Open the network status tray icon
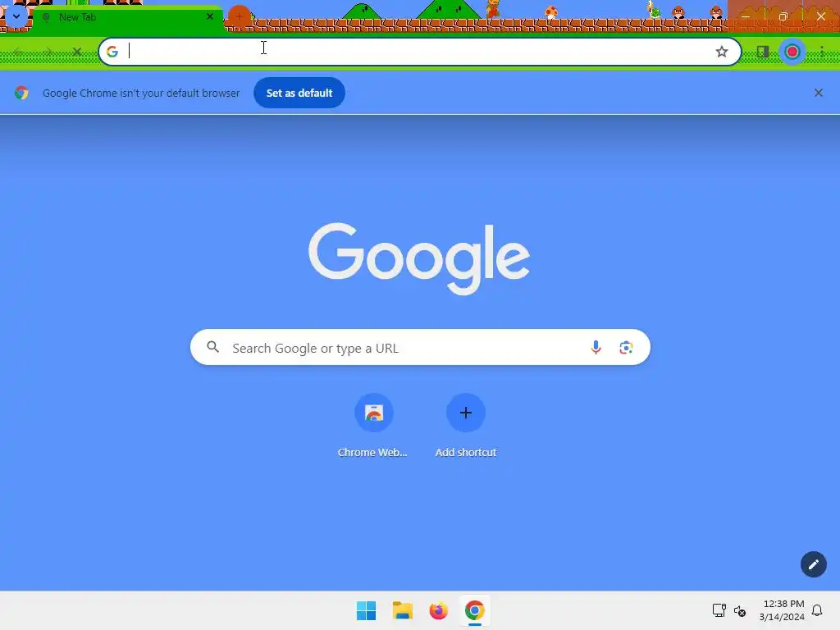 [x=719, y=610]
